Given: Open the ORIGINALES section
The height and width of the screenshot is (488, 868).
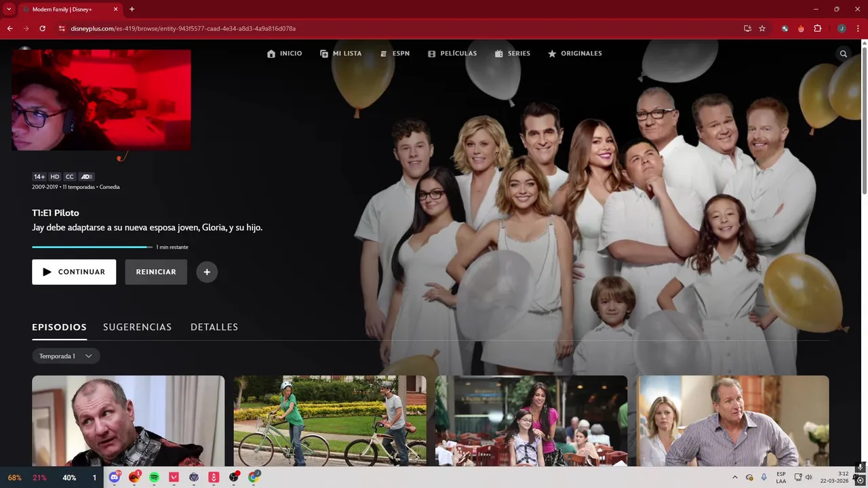Looking at the screenshot, I should [x=575, y=54].
